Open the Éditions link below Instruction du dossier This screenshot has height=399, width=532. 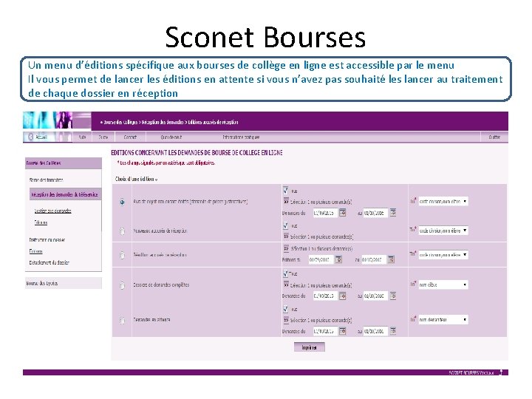click(35, 251)
